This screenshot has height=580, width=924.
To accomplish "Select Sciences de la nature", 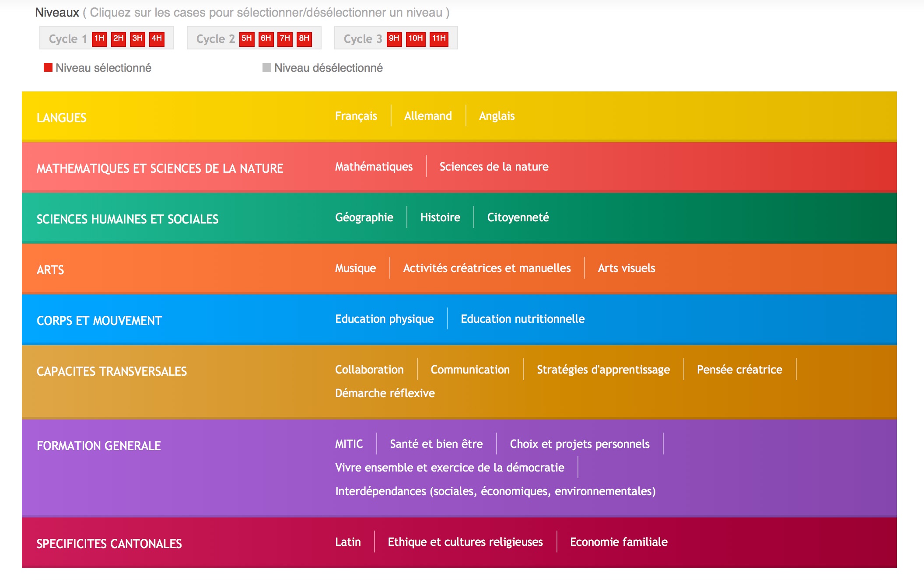I will point(493,167).
